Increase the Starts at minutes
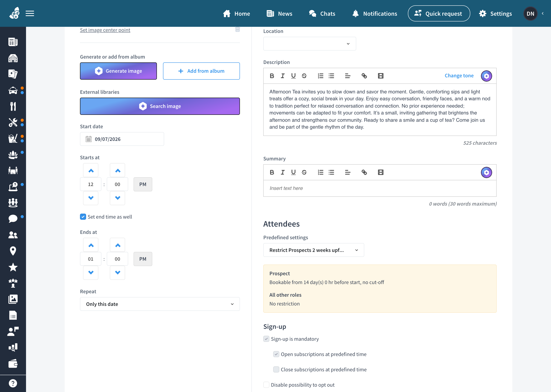This screenshot has height=392, width=551. point(117,170)
